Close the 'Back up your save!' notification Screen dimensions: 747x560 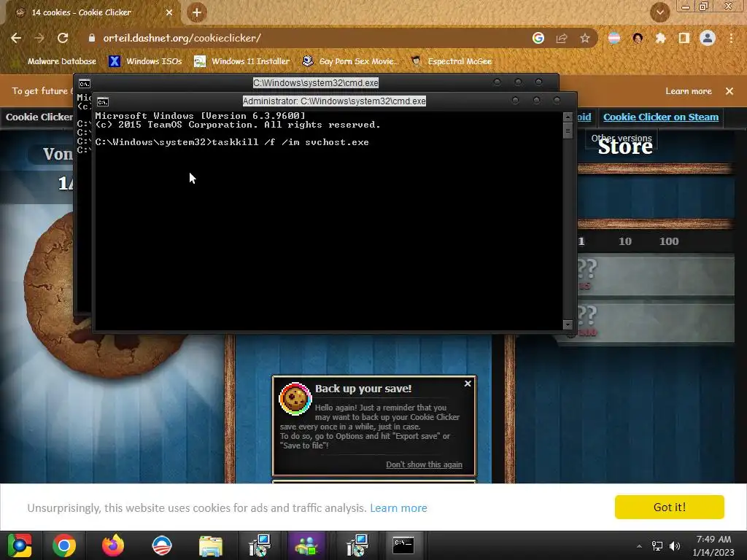tap(468, 384)
